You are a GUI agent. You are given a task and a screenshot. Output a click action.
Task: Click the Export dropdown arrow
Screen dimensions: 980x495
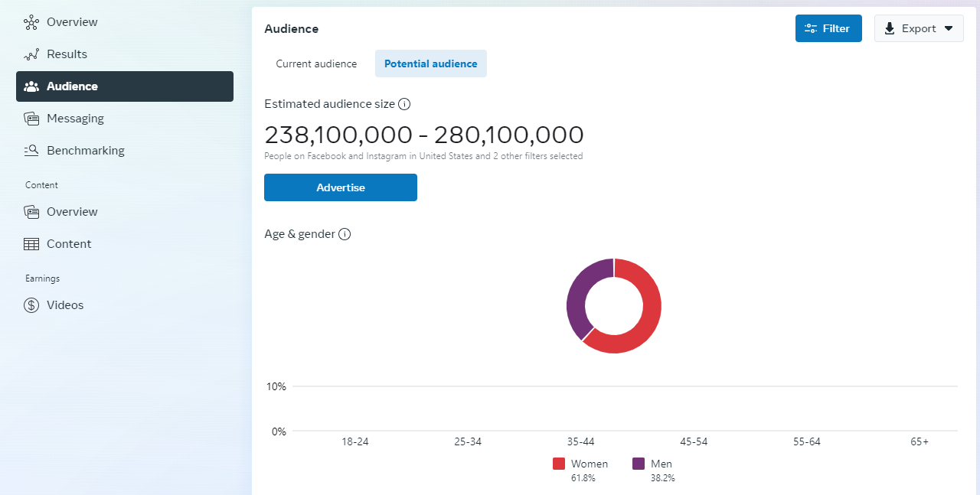point(949,28)
